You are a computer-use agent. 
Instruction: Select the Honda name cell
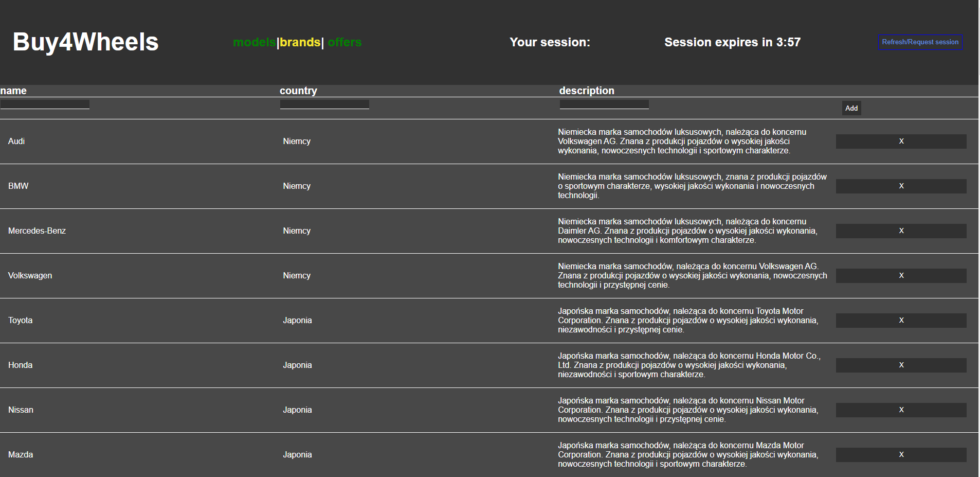click(21, 365)
